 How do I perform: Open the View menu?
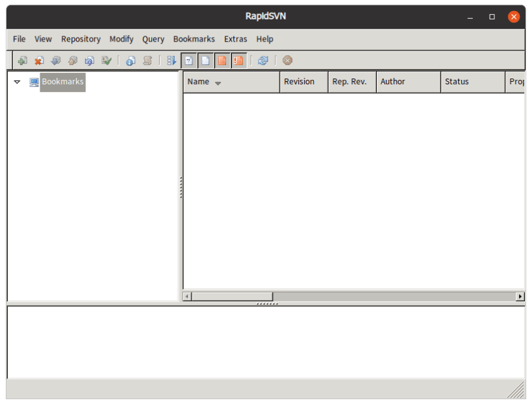point(43,40)
